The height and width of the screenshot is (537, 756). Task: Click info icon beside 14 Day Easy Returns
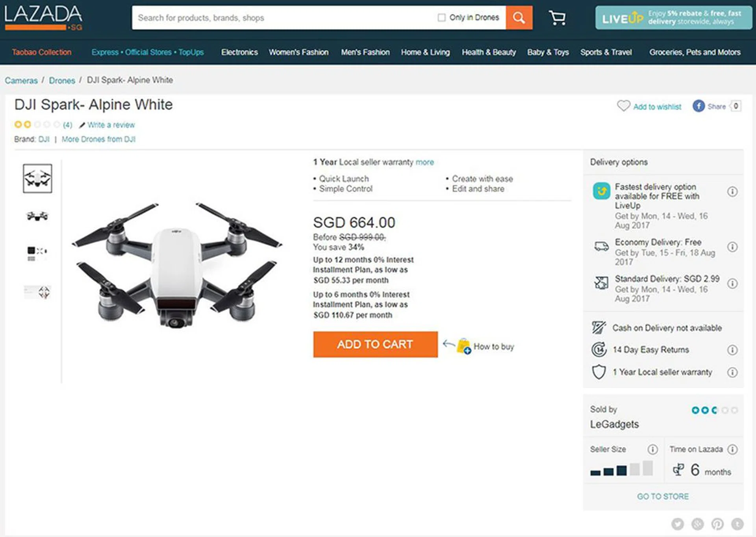pos(732,350)
